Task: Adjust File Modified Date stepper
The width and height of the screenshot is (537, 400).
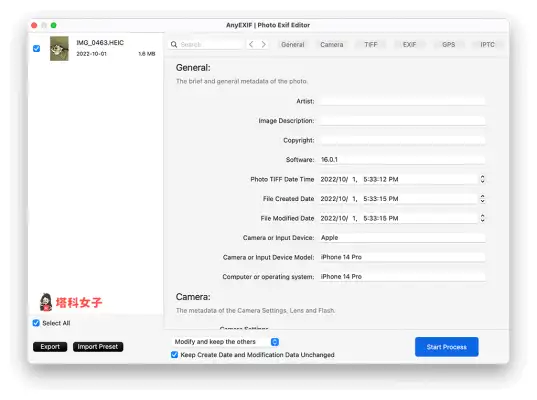Action: pyautogui.click(x=482, y=218)
